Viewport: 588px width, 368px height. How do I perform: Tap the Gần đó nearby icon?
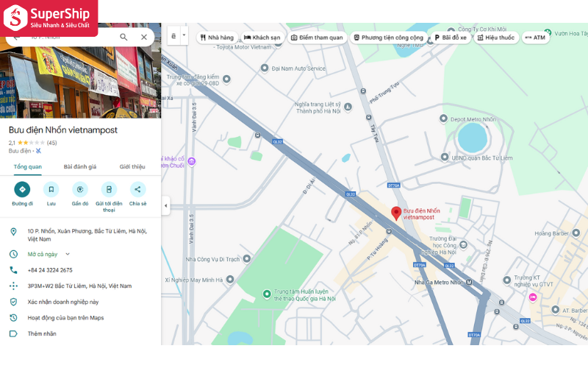click(x=80, y=189)
